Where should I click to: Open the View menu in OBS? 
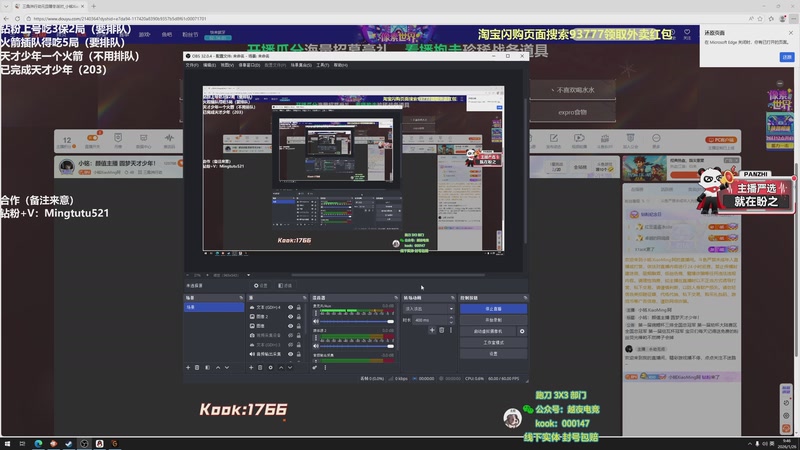click(227, 65)
